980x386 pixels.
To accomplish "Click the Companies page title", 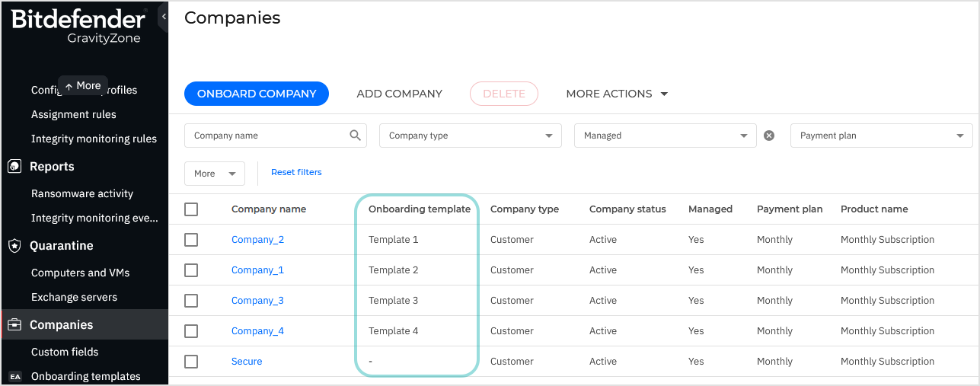I will point(232,18).
